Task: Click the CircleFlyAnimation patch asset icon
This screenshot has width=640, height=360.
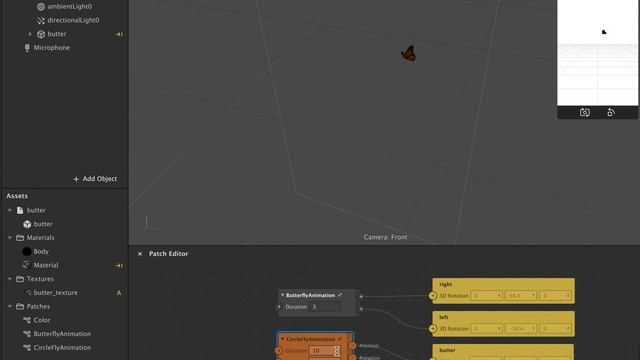Action: click(x=27, y=348)
